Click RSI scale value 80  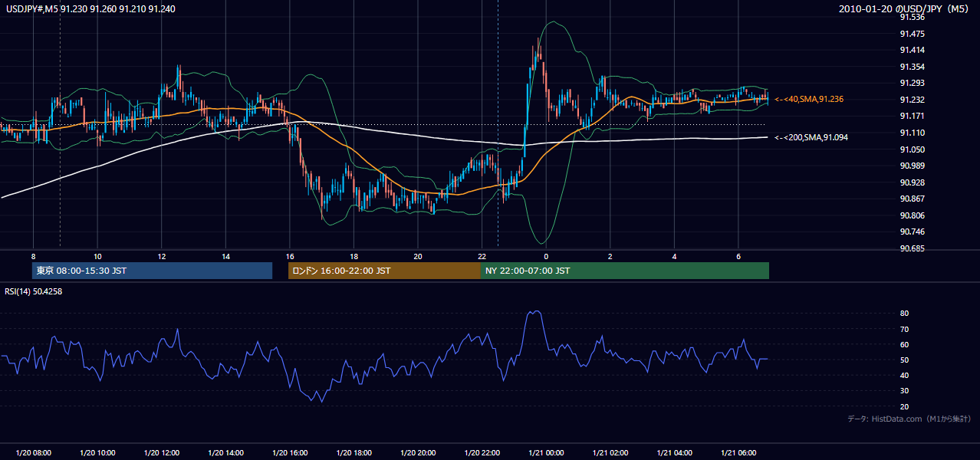coord(905,314)
